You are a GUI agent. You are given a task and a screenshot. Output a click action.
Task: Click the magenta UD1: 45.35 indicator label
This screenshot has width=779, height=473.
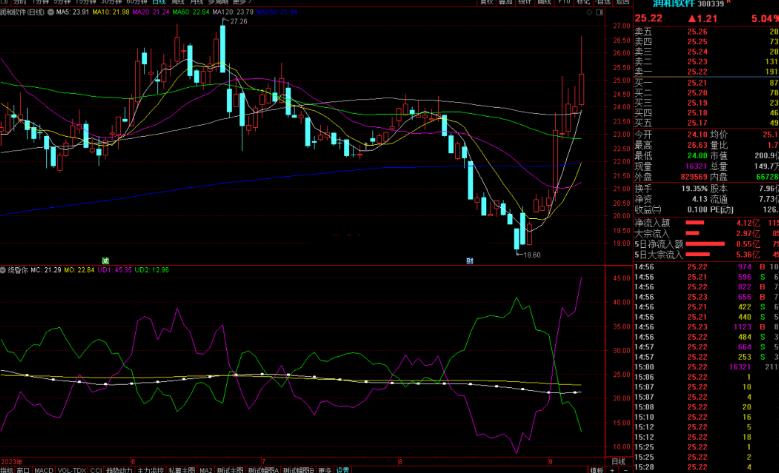(x=115, y=270)
